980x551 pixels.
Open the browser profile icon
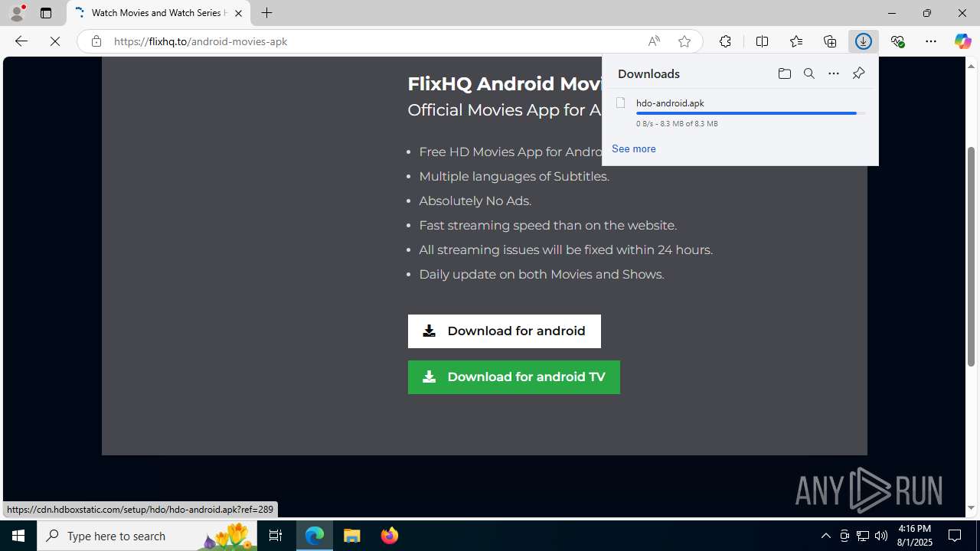17,13
